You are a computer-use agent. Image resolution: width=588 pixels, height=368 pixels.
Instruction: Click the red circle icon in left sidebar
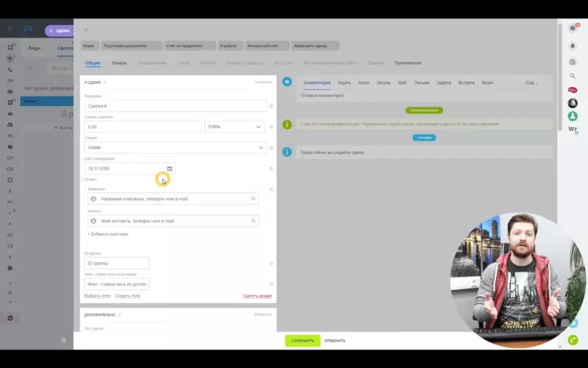pyautogui.click(x=10, y=318)
